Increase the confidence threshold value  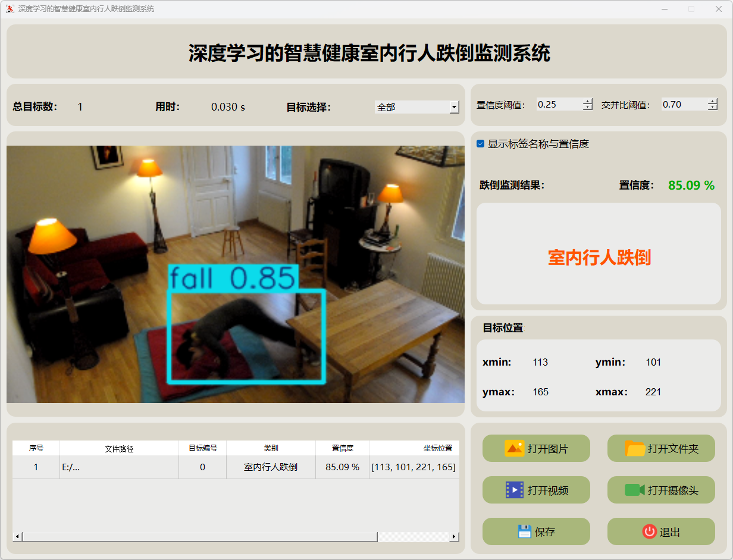click(588, 101)
